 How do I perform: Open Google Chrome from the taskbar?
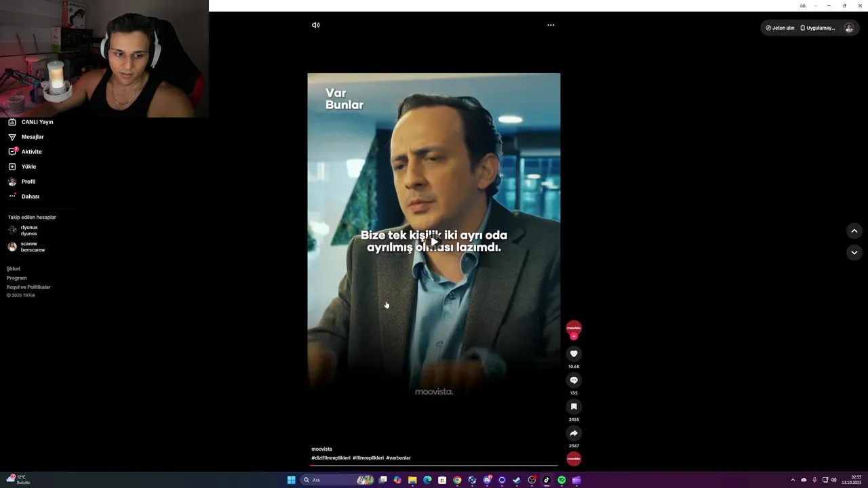[457, 480]
